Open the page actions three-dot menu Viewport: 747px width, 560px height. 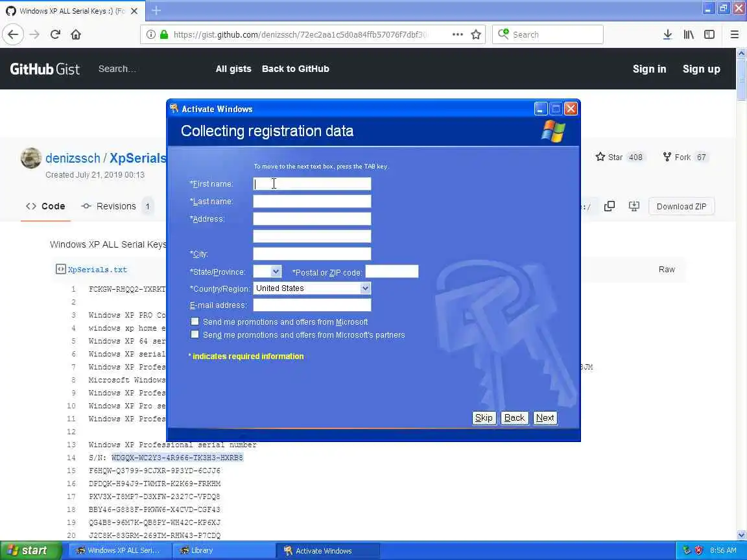pyautogui.click(x=457, y=34)
